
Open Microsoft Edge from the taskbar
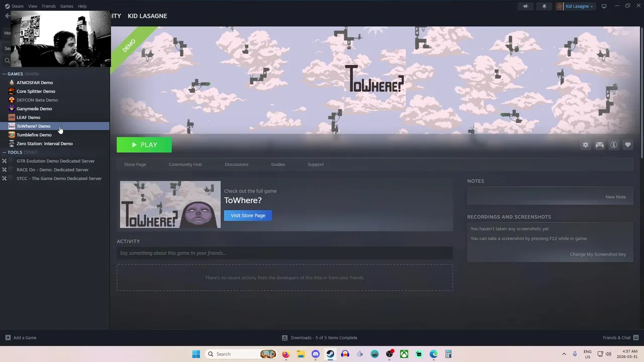(x=434, y=354)
